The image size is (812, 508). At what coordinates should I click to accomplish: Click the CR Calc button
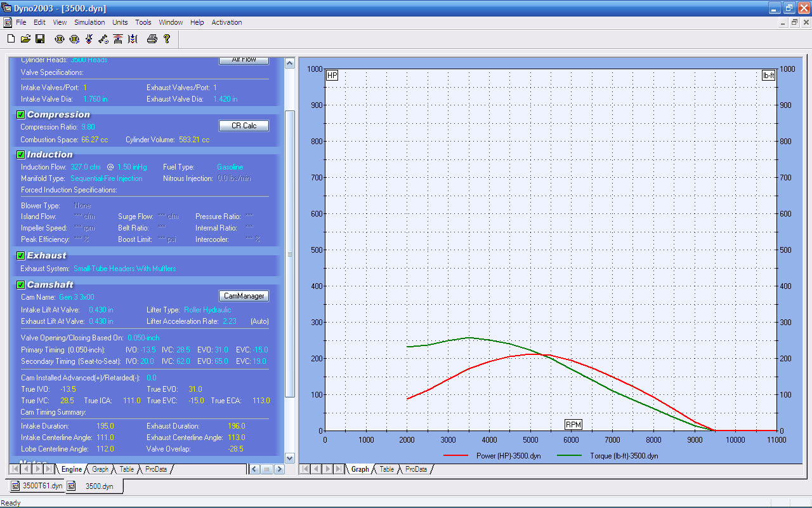pos(244,126)
